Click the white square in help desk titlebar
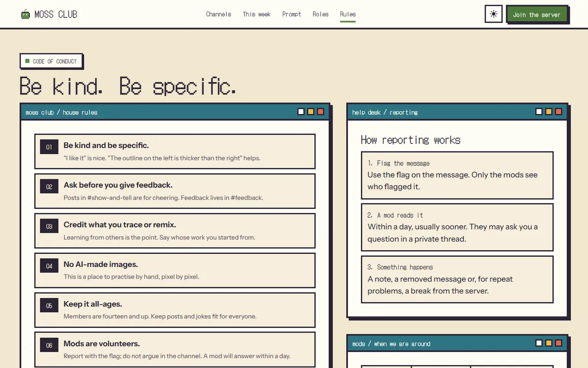The image size is (588, 368). [539, 112]
